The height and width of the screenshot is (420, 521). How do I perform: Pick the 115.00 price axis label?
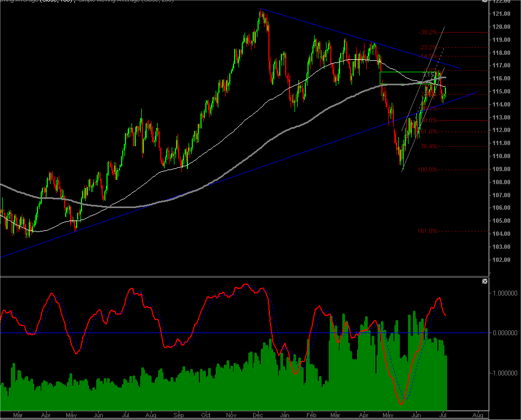coord(501,91)
